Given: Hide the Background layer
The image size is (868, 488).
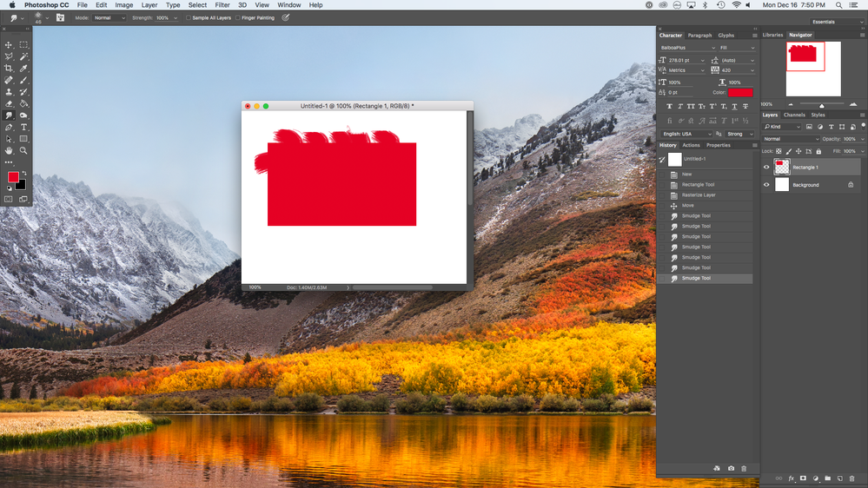Looking at the screenshot, I should coord(766,185).
